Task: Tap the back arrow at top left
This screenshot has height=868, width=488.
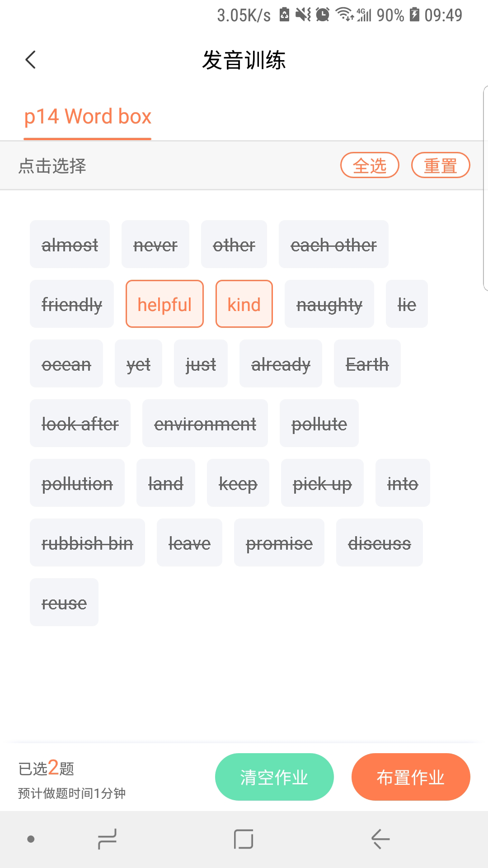Action: click(30, 60)
